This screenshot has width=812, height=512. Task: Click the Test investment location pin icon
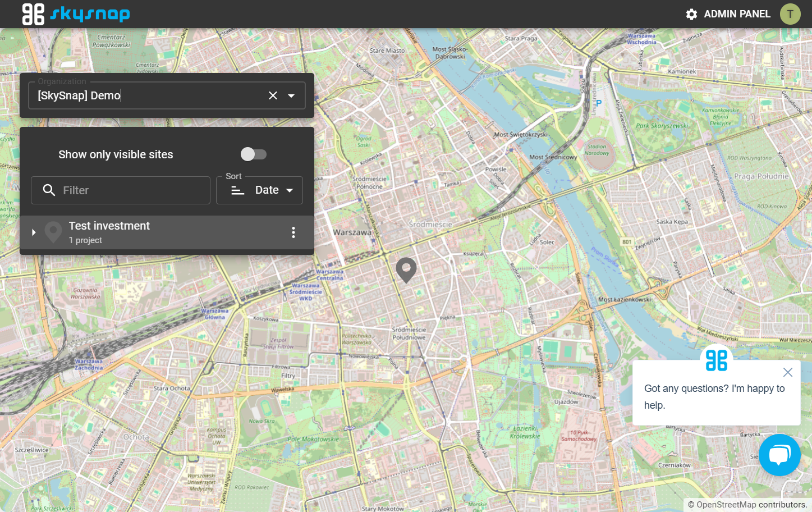[53, 232]
